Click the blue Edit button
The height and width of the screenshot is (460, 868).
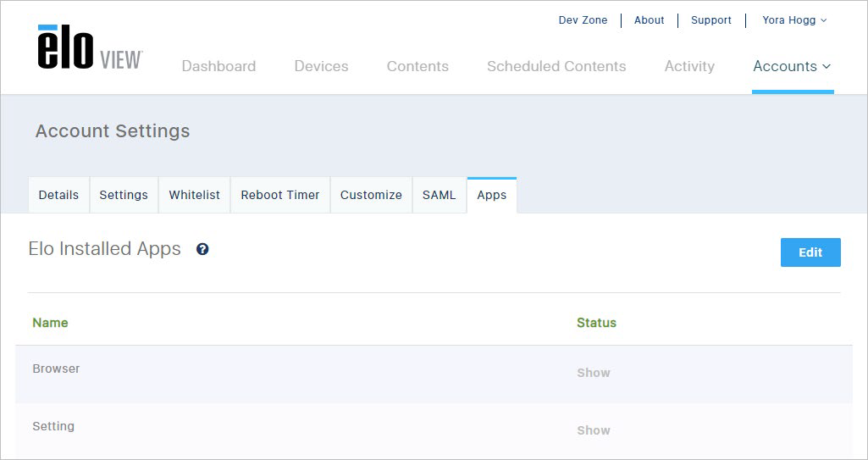810,252
